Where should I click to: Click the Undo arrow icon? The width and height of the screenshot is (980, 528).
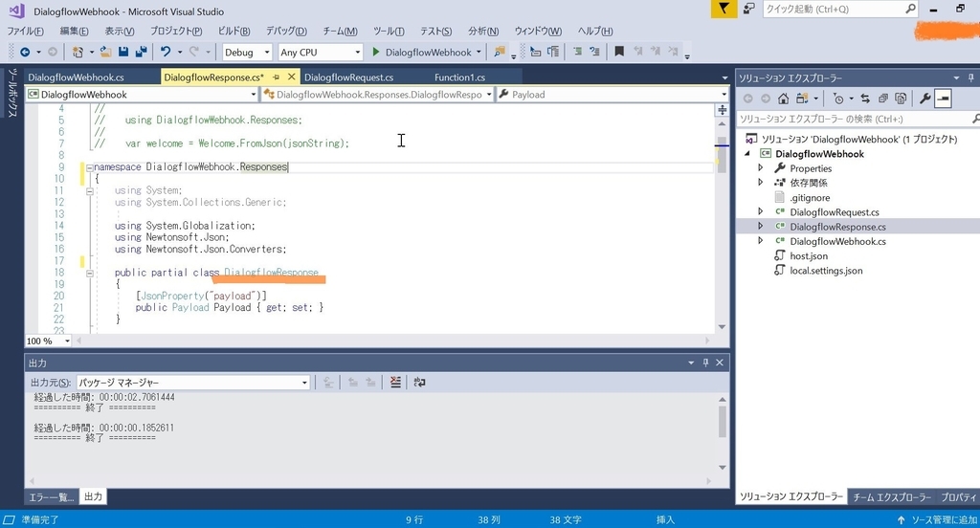[x=165, y=52]
